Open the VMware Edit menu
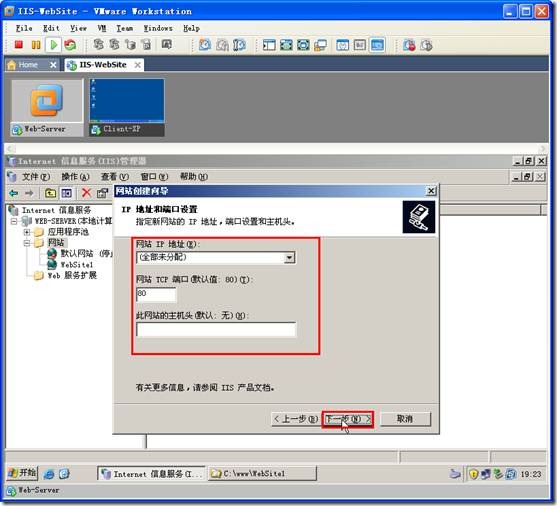The image size is (557, 506). (x=51, y=28)
